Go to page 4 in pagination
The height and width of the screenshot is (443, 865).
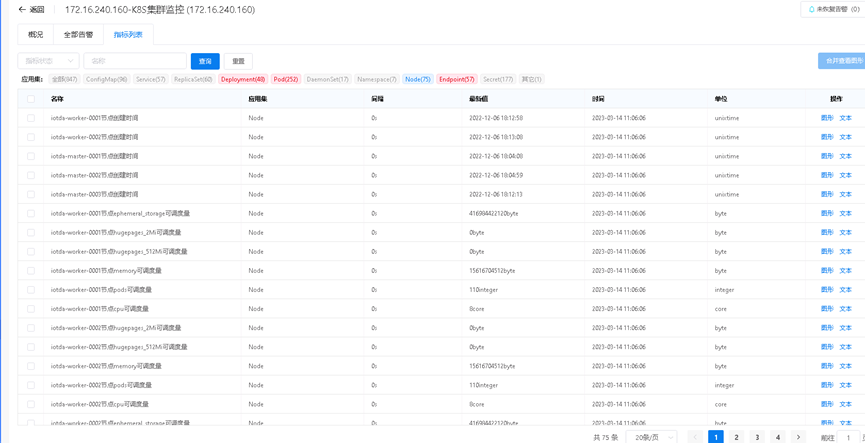pyautogui.click(x=778, y=437)
